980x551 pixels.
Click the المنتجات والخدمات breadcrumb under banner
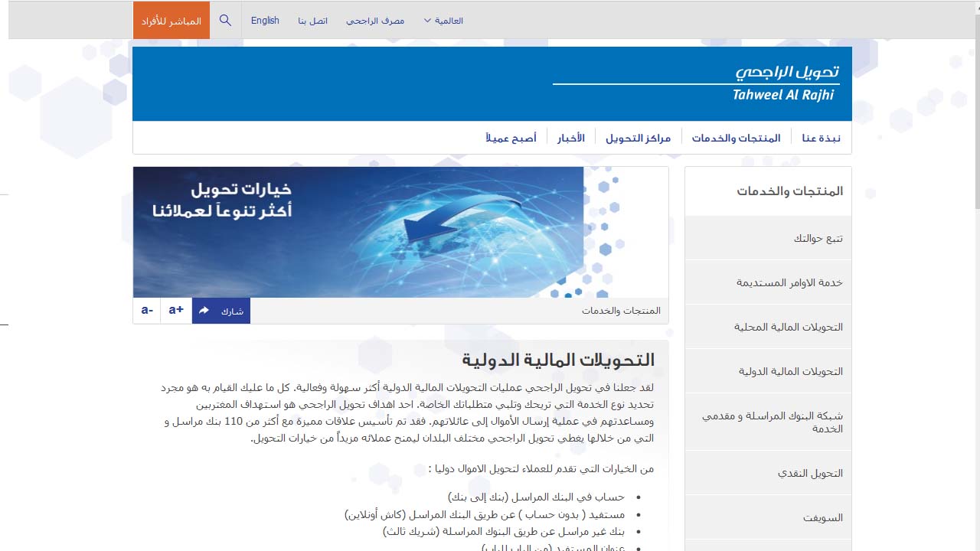pyautogui.click(x=621, y=310)
